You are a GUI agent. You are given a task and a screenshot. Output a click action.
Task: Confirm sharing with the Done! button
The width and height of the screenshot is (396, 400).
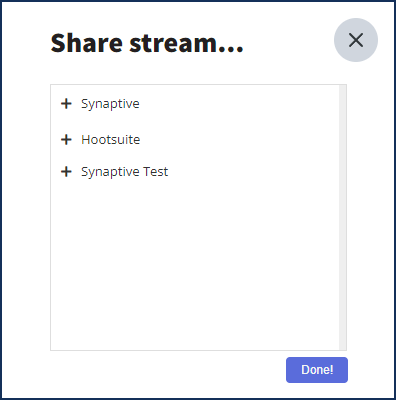pyautogui.click(x=317, y=370)
